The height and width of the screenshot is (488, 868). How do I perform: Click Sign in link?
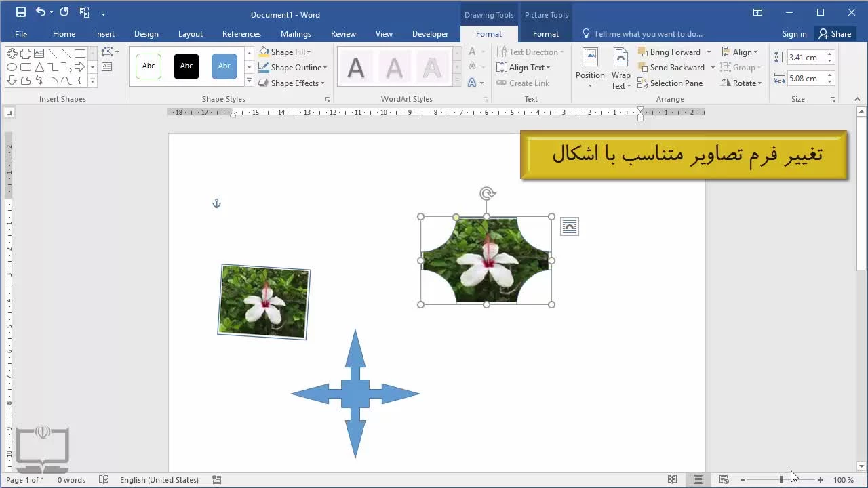pyautogui.click(x=794, y=34)
